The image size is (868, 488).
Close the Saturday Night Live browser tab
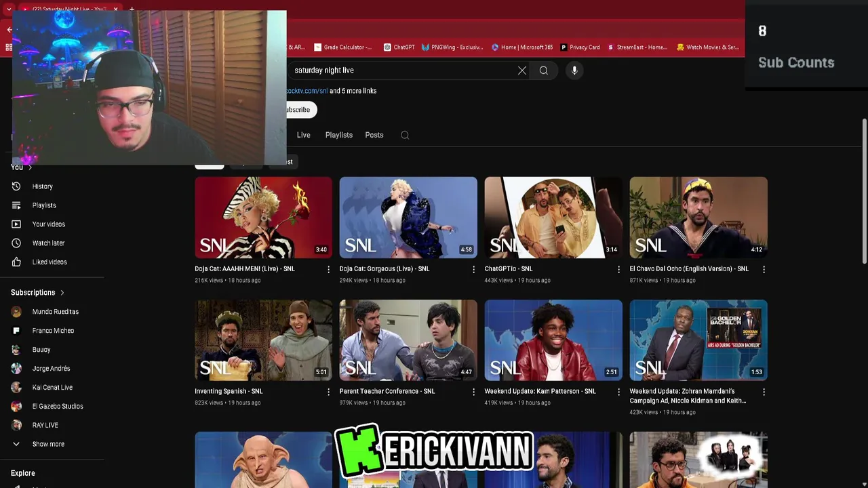[x=116, y=9]
